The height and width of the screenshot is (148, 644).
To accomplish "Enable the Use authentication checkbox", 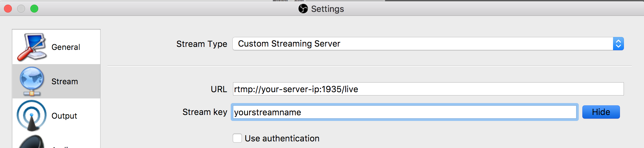I will [x=237, y=138].
